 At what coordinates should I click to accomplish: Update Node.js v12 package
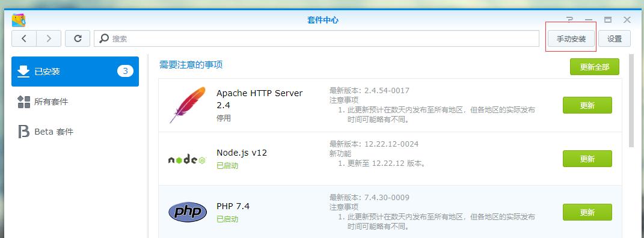587,159
